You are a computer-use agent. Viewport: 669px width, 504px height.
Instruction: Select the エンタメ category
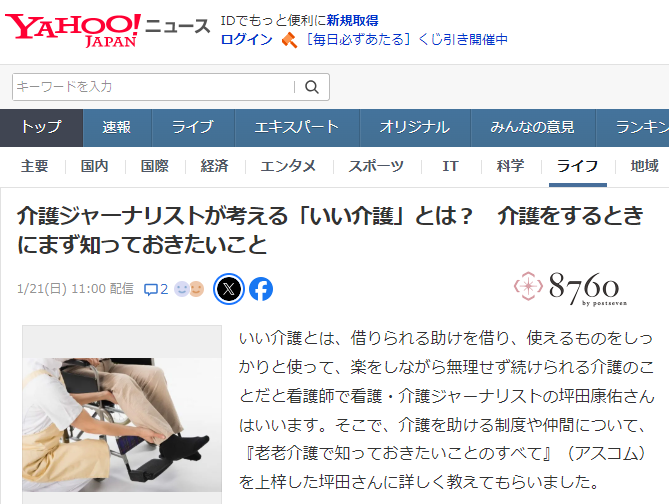(288, 166)
